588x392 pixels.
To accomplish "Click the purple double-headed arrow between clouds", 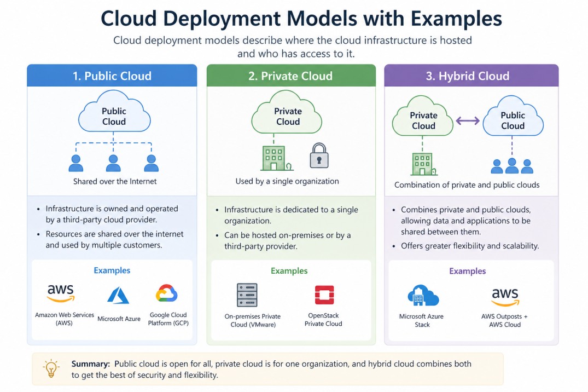I will [468, 120].
